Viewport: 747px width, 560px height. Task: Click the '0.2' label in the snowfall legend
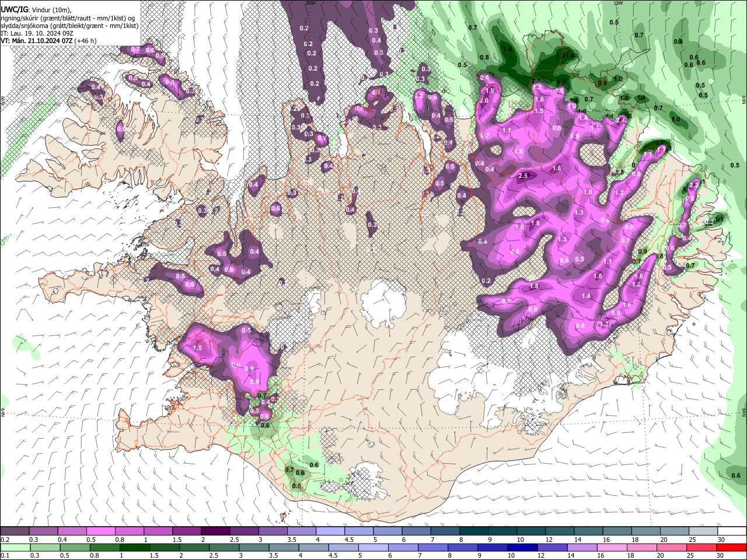[4, 540]
